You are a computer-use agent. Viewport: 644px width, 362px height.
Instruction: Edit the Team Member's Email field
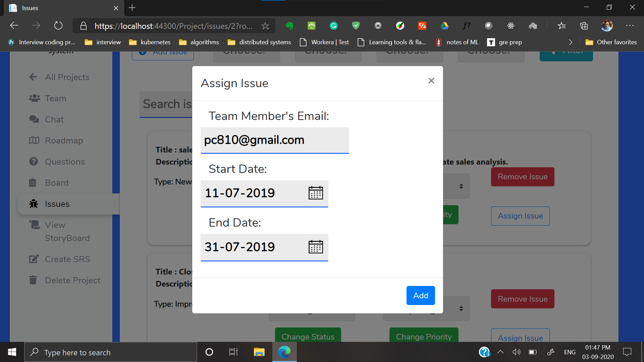[x=274, y=140]
